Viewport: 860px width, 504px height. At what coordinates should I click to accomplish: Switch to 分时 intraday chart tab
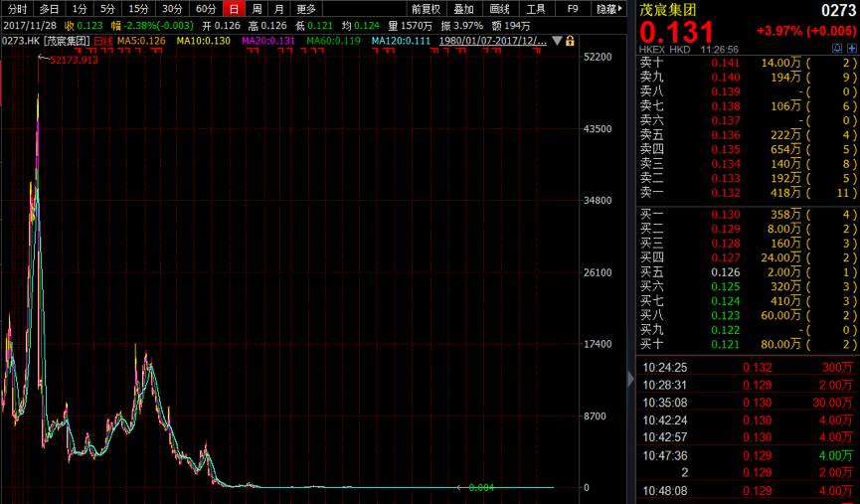pyautogui.click(x=17, y=9)
